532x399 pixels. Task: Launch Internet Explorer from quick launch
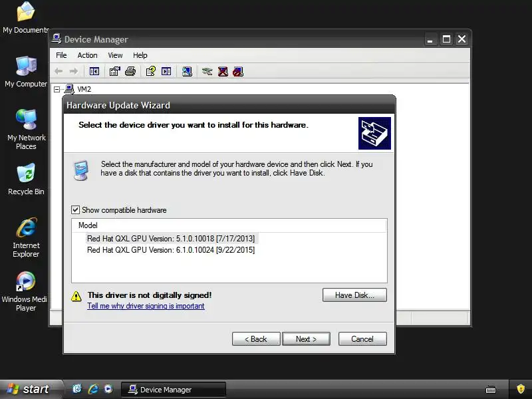coord(93,388)
